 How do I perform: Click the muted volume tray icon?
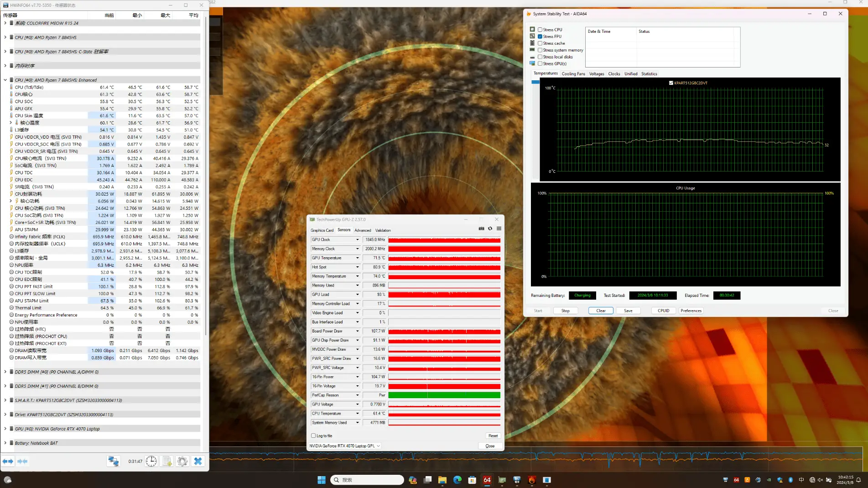820,480
